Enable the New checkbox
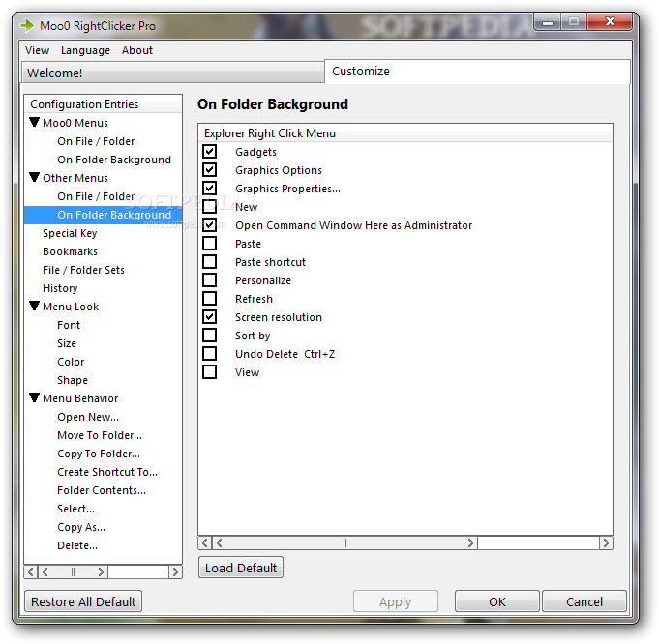659x644 pixels. click(209, 206)
